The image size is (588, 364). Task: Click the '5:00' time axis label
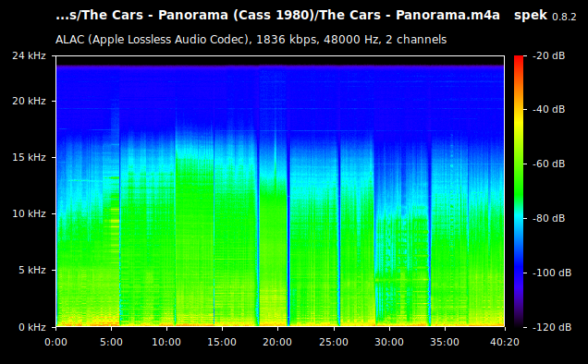[x=111, y=342]
